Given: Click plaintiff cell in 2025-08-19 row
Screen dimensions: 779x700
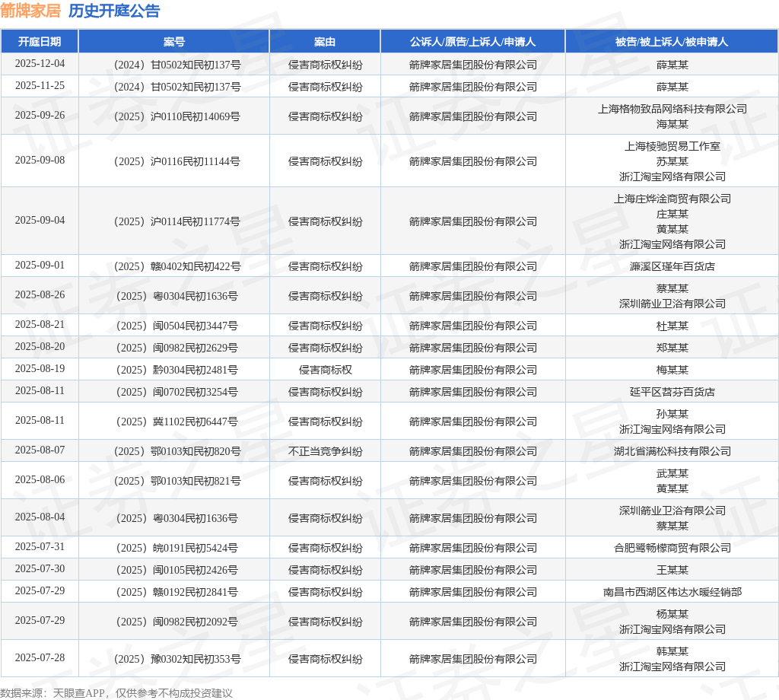Looking at the screenshot, I should [x=473, y=370].
